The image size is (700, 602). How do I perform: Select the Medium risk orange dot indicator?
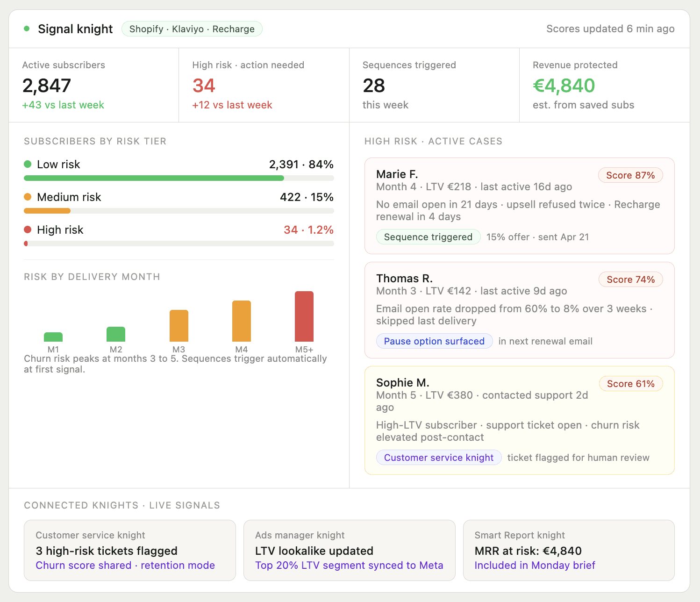(x=27, y=197)
